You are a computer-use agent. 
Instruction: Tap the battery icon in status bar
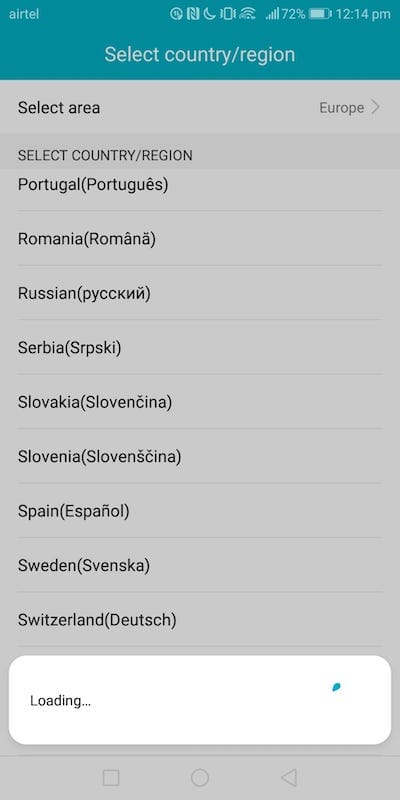pyautogui.click(x=320, y=14)
